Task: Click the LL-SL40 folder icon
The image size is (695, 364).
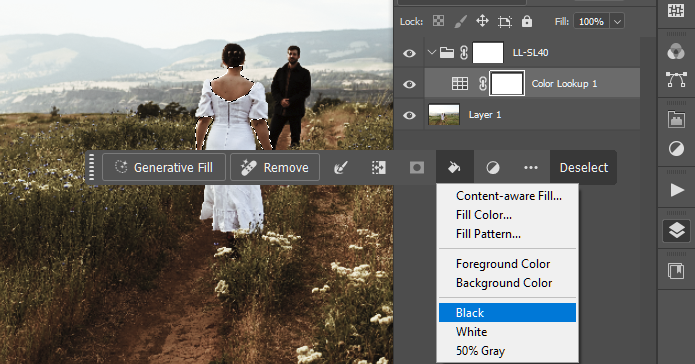Action: [447, 53]
